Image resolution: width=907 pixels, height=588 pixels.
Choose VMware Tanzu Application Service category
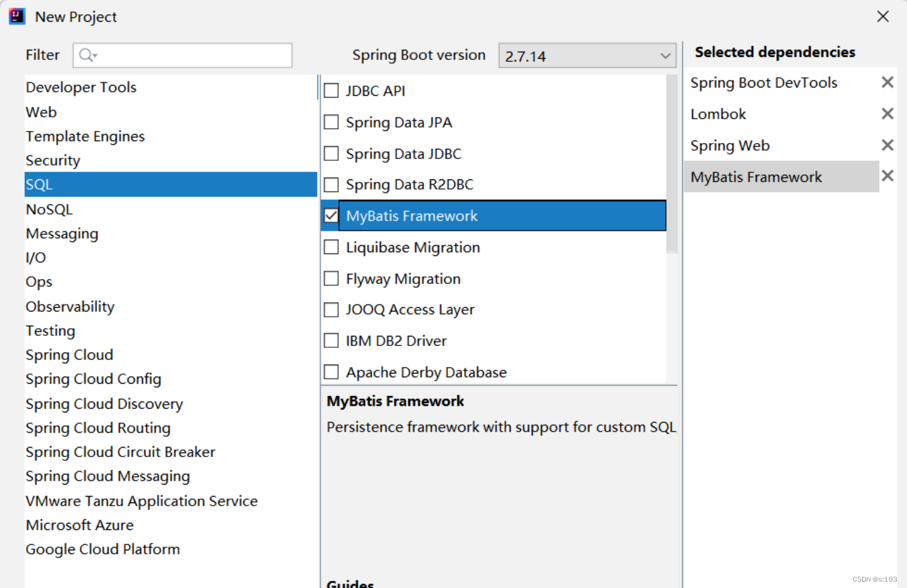click(x=170, y=501)
